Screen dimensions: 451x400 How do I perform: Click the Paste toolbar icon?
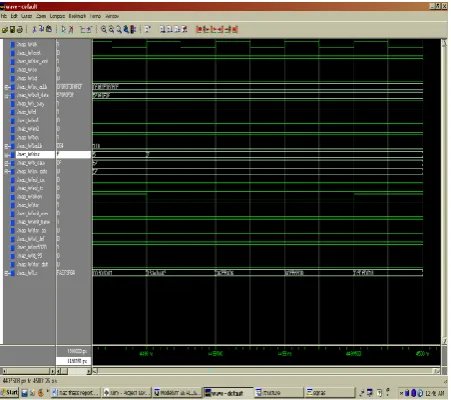[x=49, y=30]
